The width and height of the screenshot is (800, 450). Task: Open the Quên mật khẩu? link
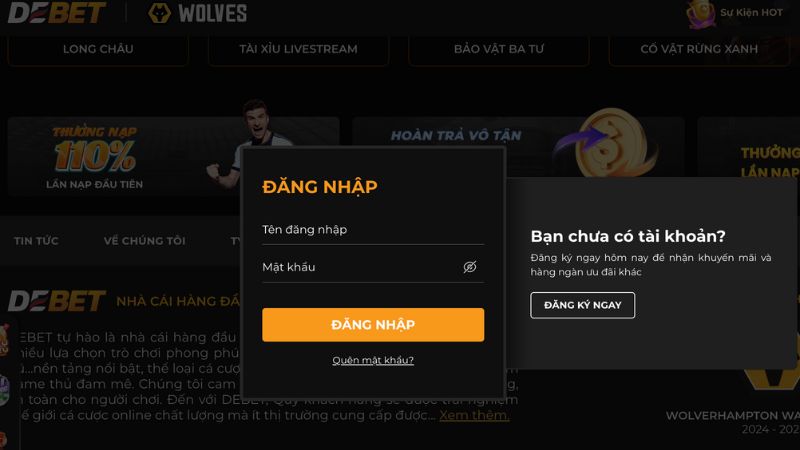pos(373,360)
